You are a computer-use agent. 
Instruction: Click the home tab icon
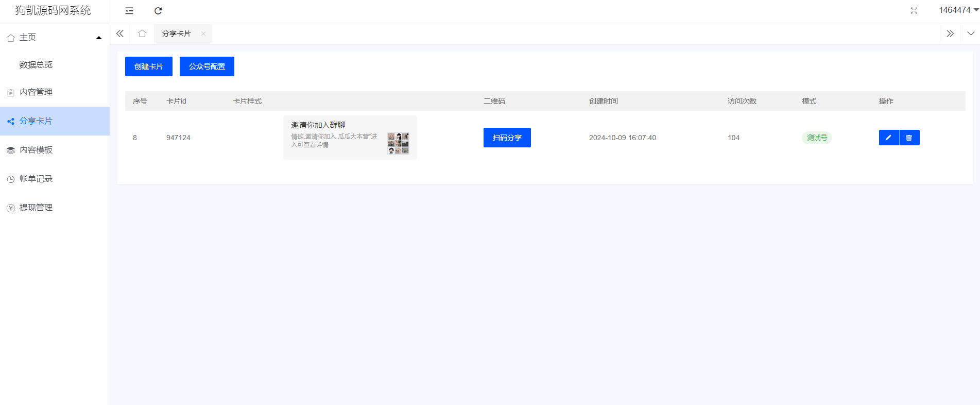coord(142,33)
